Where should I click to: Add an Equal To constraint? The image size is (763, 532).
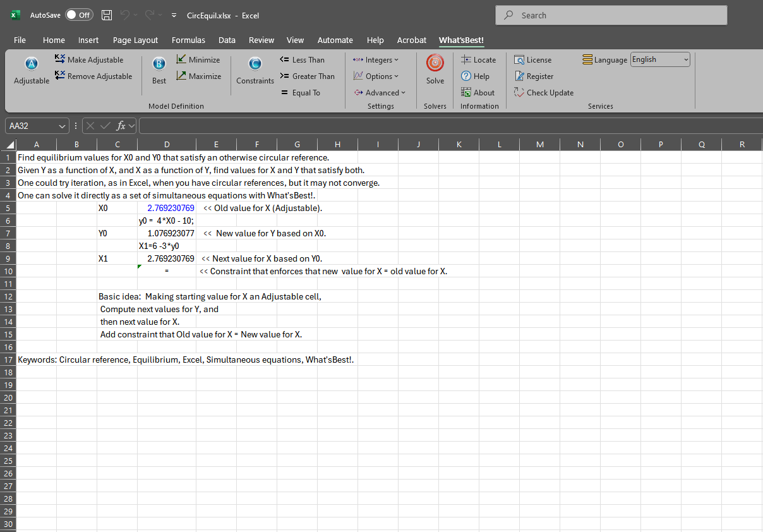(x=301, y=92)
